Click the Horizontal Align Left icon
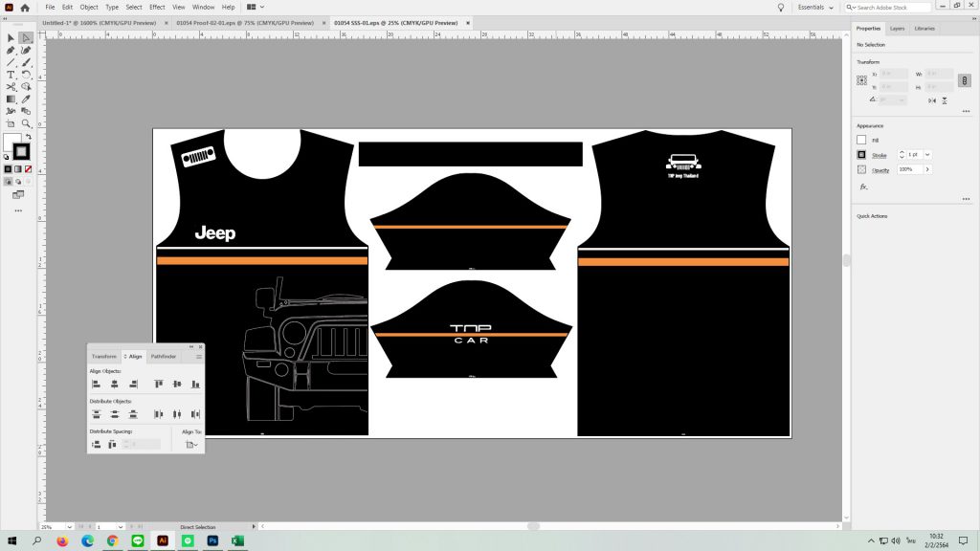This screenshot has width=980, height=551. tap(97, 385)
